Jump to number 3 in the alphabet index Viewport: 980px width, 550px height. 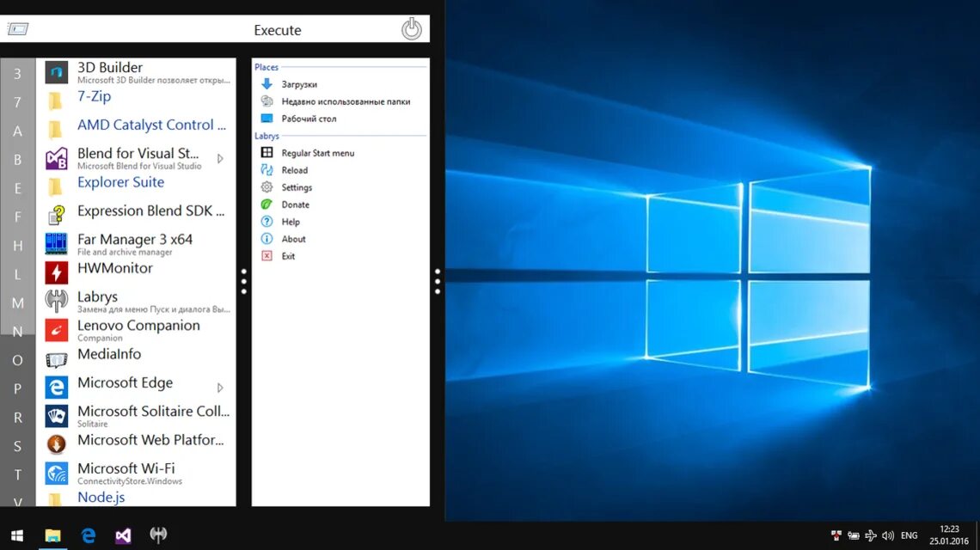point(17,74)
